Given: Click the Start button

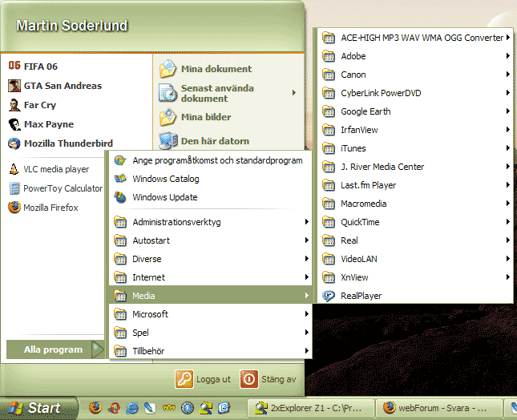Looking at the screenshot, I should tap(38, 408).
